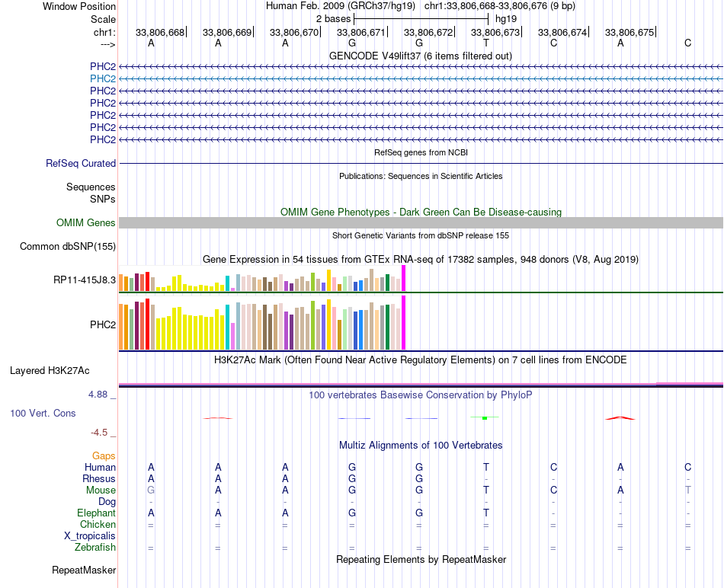Click the hg19 label beside the scale bar
724x588 pixels.
(x=506, y=19)
